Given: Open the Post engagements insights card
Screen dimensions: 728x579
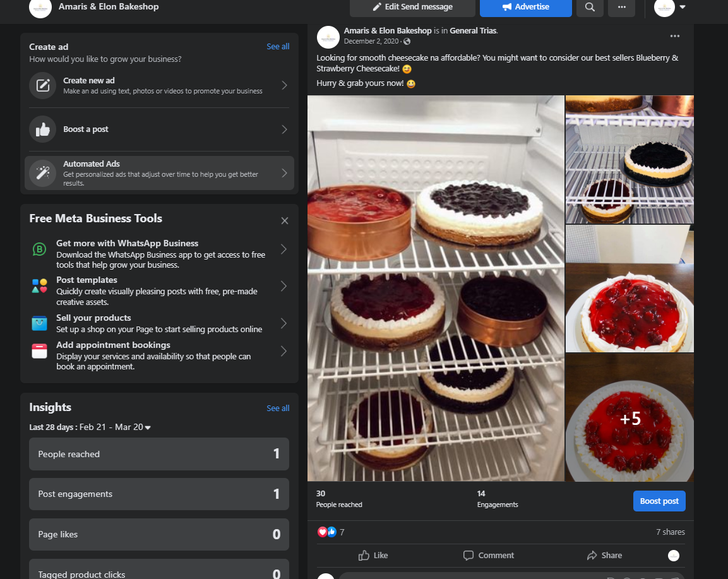Looking at the screenshot, I should [x=158, y=494].
